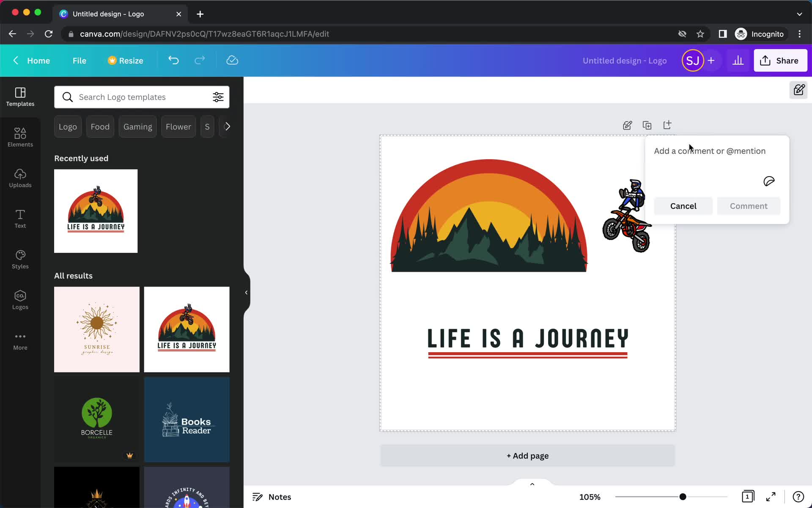The height and width of the screenshot is (508, 812).
Task: Open the Resize menu
Action: [x=126, y=61]
